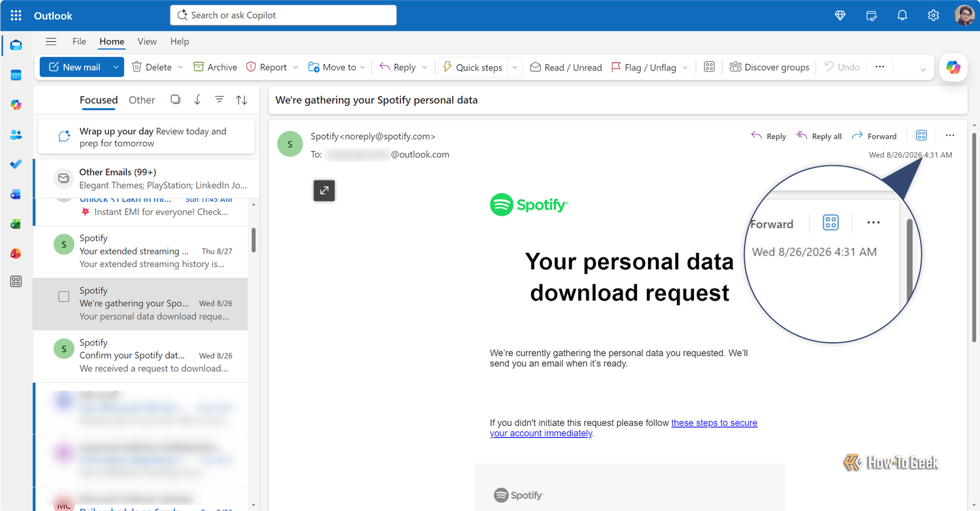Image resolution: width=980 pixels, height=511 pixels.
Task: Toggle Read / Unread for the message
Action: click(566, 67)
